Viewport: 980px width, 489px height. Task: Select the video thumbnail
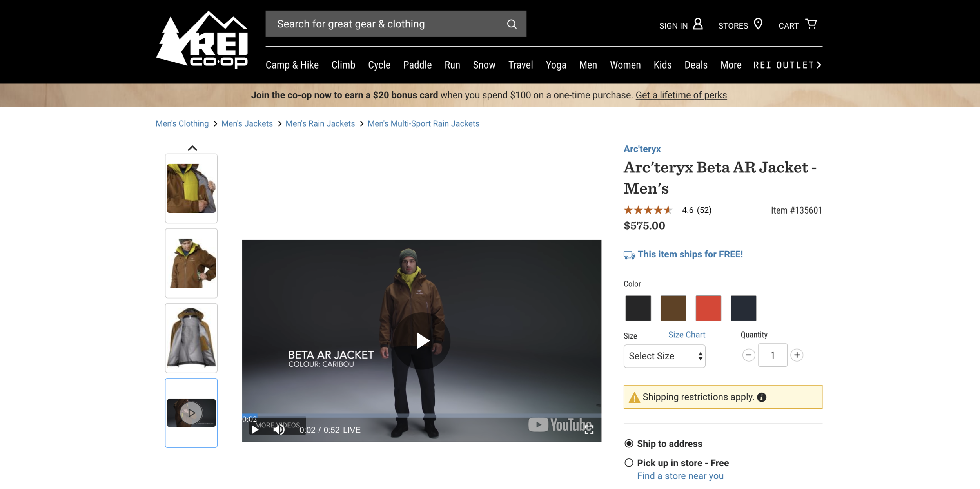tap(191, 413)
